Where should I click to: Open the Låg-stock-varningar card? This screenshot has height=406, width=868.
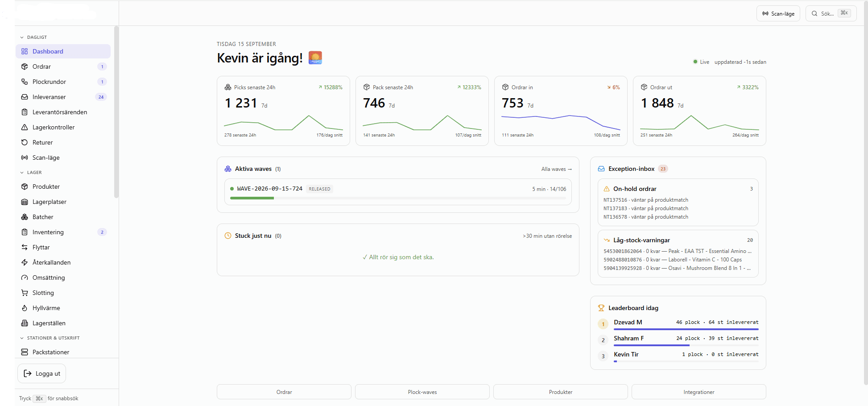pos(678,253)
